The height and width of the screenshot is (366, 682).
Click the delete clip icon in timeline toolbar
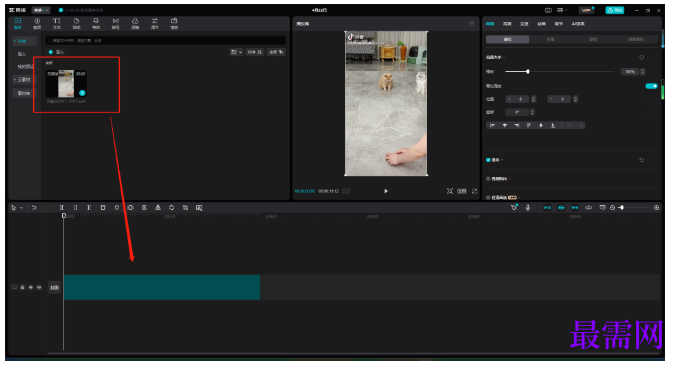pos(103,208)
